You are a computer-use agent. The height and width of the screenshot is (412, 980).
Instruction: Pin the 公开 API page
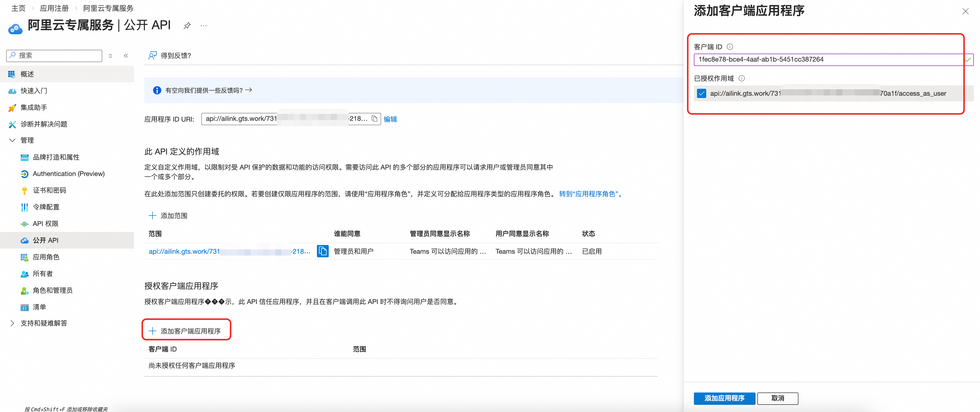pyautogui.click(x=187, y=26)
